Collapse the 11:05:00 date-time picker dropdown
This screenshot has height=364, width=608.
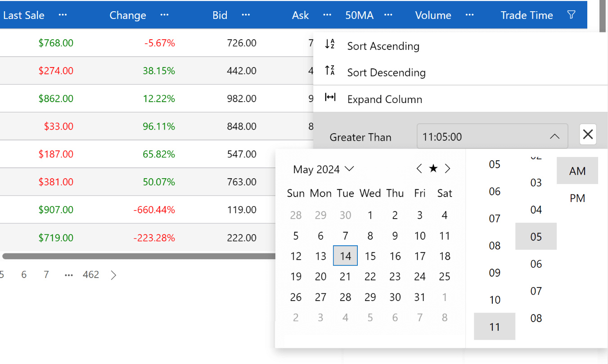[555, 136]
